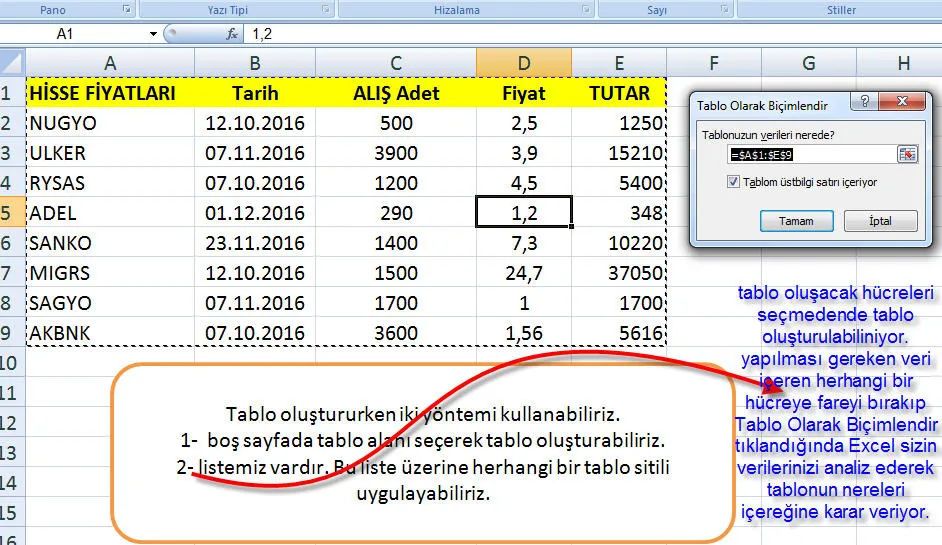Image resolution: width=942 pixels, height=545 pixels.
Task: Select column A header
Action: [110, 63]
